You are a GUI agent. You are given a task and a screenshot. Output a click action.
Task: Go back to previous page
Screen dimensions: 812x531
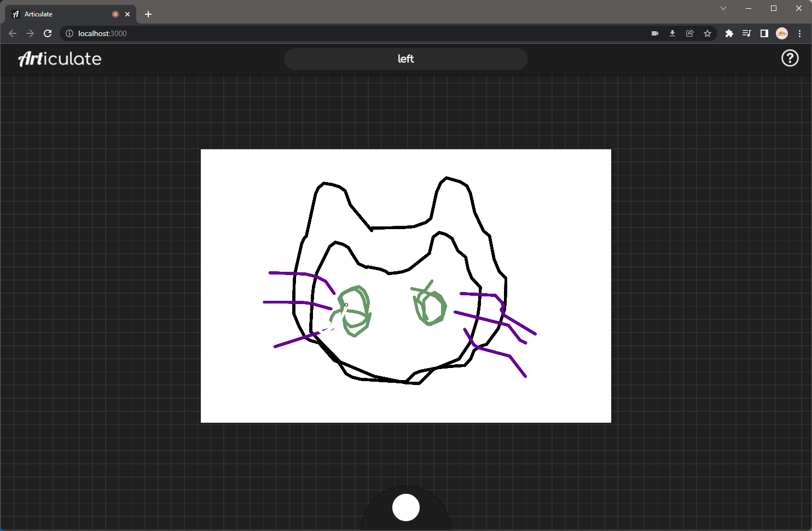[13, 33]
